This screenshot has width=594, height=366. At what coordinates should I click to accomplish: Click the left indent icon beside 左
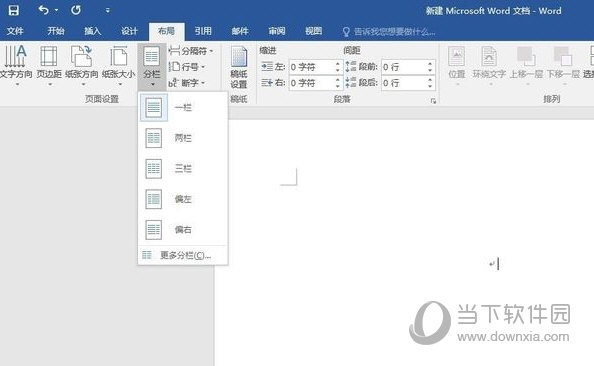[x=267, y=67]
